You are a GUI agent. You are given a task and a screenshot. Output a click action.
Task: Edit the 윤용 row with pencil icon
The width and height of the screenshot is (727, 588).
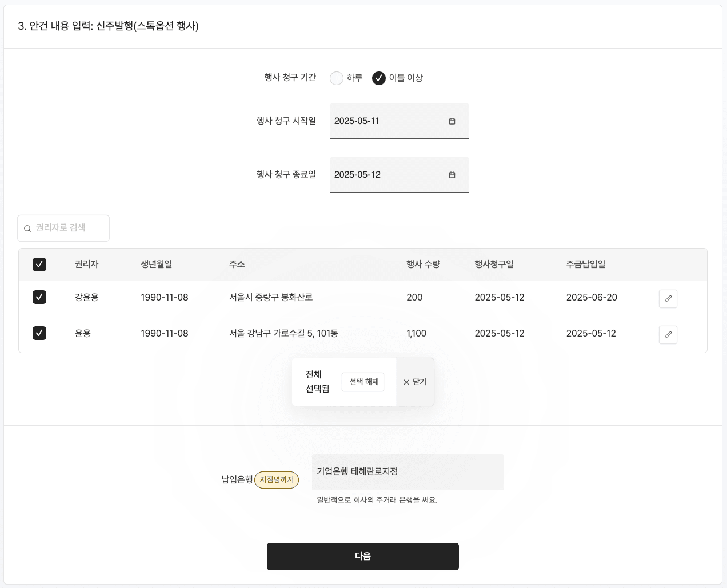(x=668, y=335)
